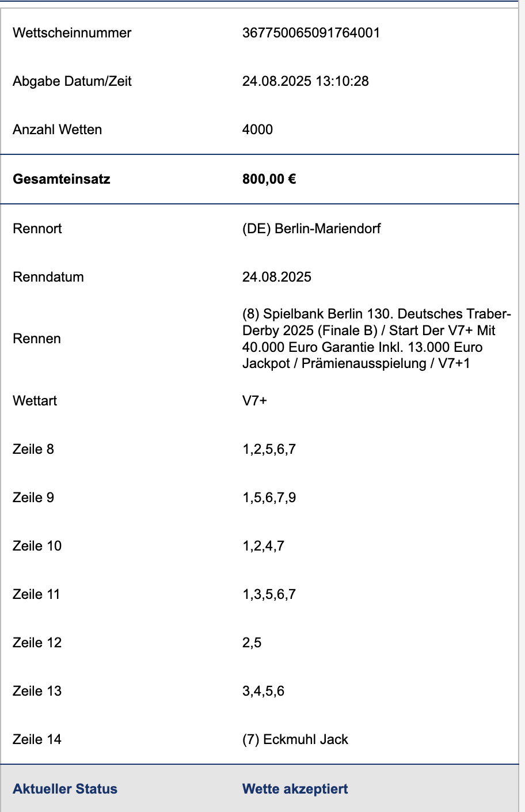The image size is (525, 812).
Task: Click the Rennort value Berlin-Mariendorf
Action: [311, 229]
